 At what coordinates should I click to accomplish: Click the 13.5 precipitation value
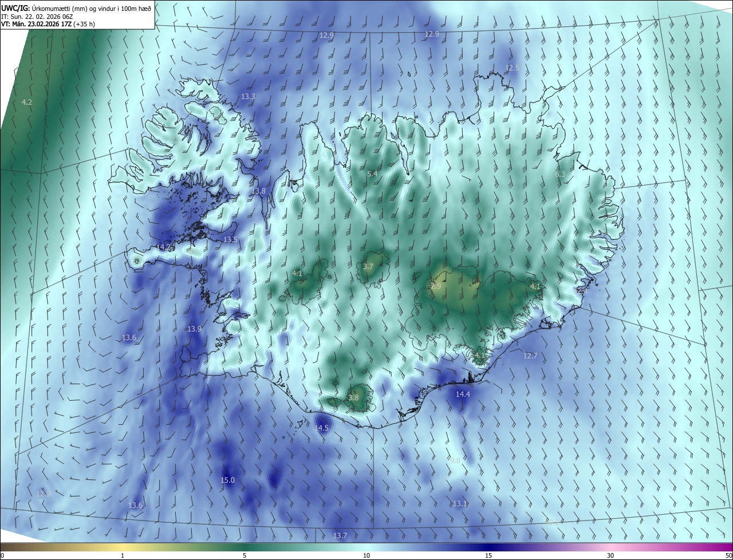tap(230, 240)
